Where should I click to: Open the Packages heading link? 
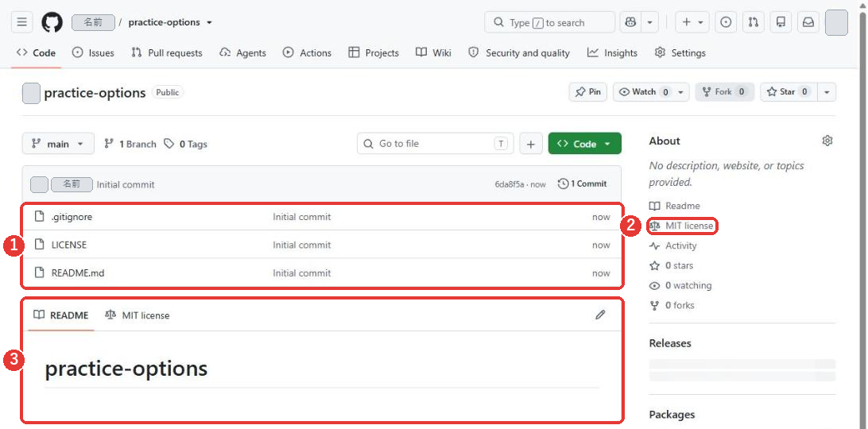pos(672,415)
